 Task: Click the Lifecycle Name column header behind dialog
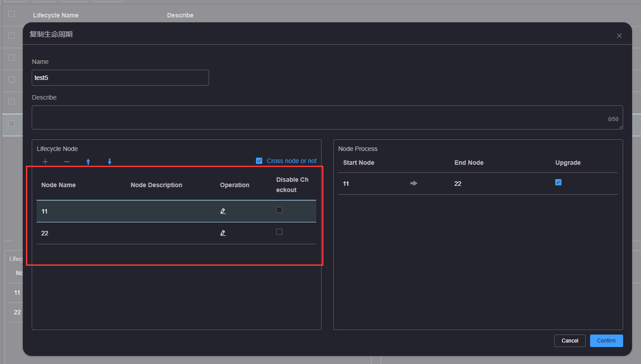point(56,15)
